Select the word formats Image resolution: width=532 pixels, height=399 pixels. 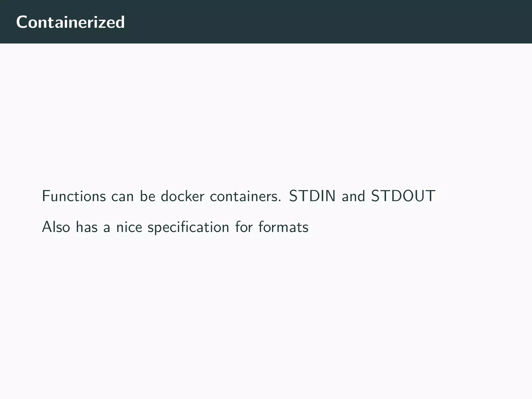(x=283, y=227)
